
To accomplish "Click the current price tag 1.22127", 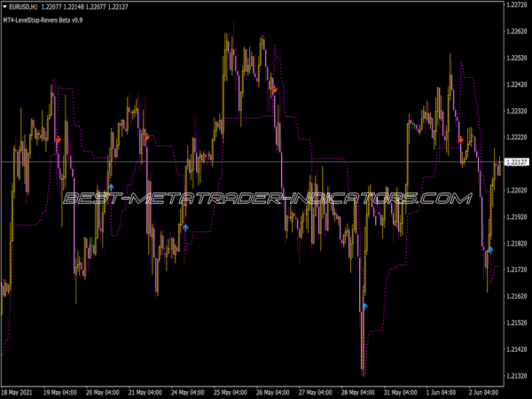I will [515, 162].
